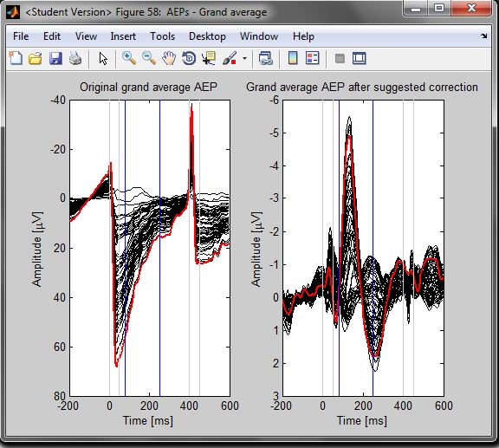This screenshot has height=448, width=499.
Task: Enable the Rotate 3D tool
Action: [189, 59]
